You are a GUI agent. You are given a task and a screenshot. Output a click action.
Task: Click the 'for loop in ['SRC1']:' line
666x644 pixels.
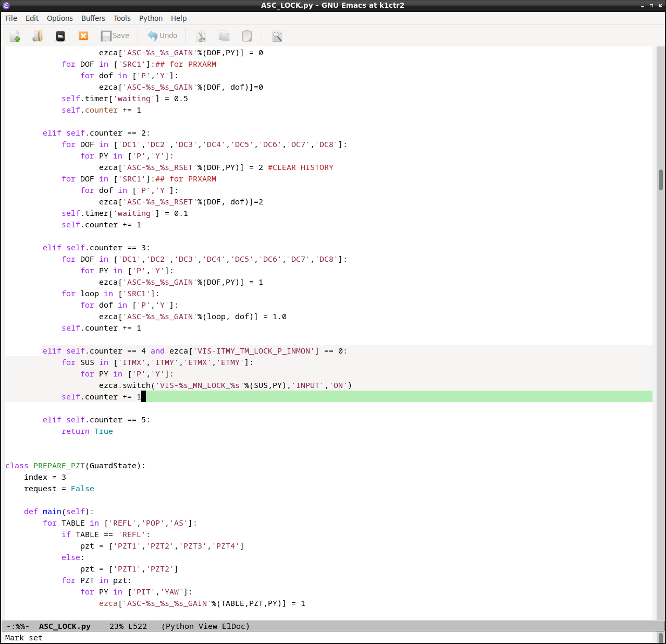(110, 294)
